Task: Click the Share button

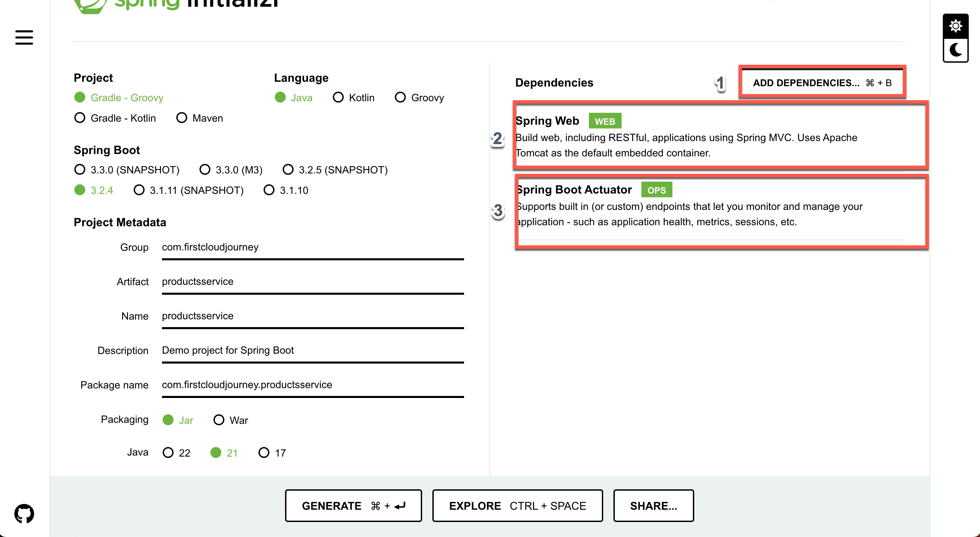Action: coord(654,506)
